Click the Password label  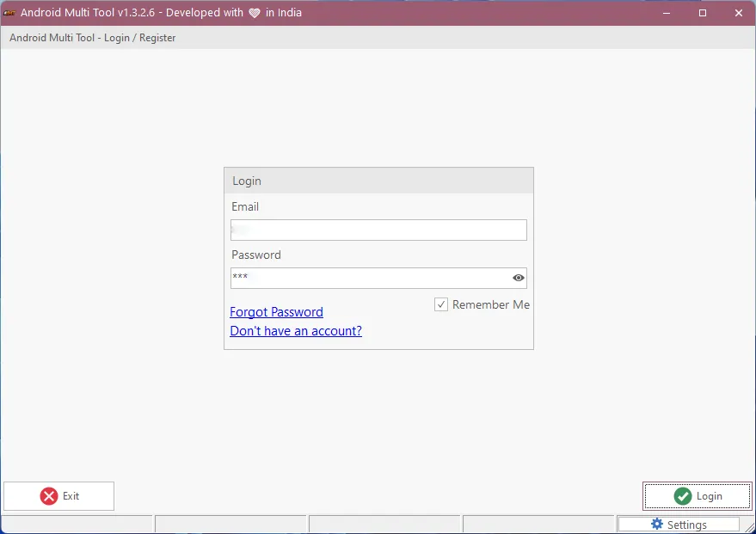coord(256,255)
